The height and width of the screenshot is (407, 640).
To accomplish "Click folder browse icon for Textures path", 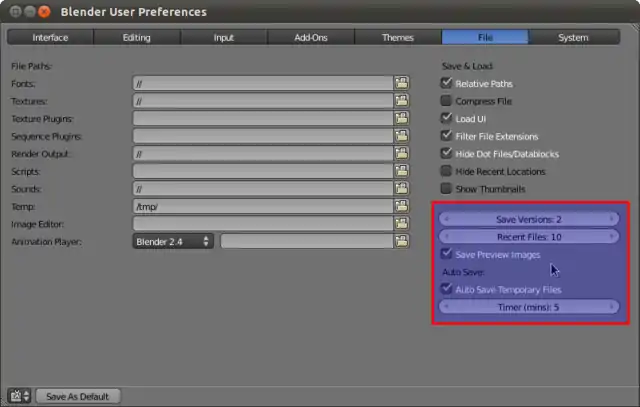I will tap(402, 102).
